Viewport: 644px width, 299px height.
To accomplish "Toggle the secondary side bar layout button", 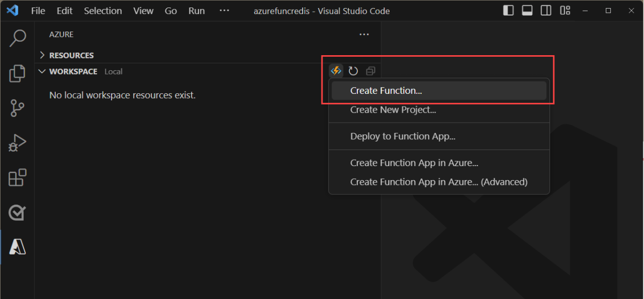I will [x=546, y=11].
